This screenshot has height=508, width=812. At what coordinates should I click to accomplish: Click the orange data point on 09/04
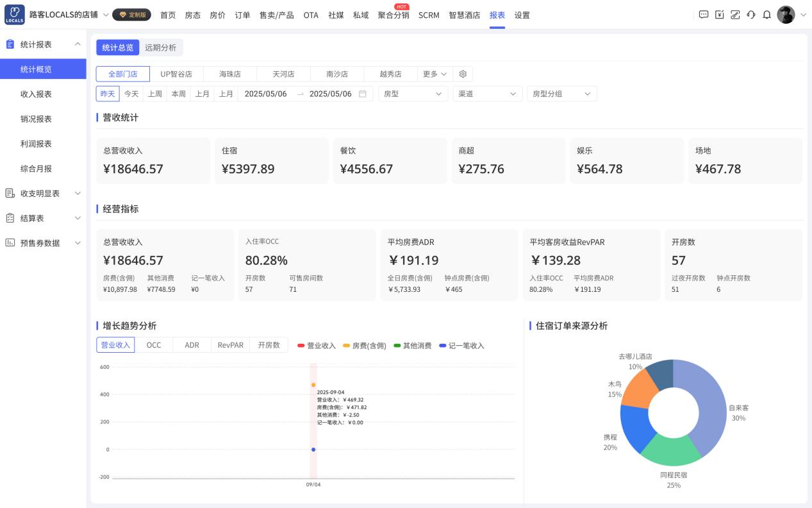313,385
